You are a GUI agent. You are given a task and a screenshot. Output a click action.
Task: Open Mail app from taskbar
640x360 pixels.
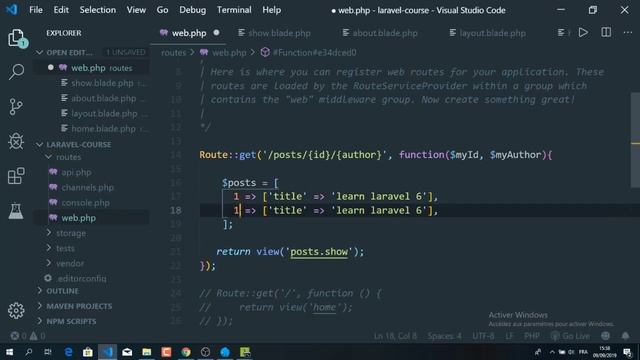point(127,352)
